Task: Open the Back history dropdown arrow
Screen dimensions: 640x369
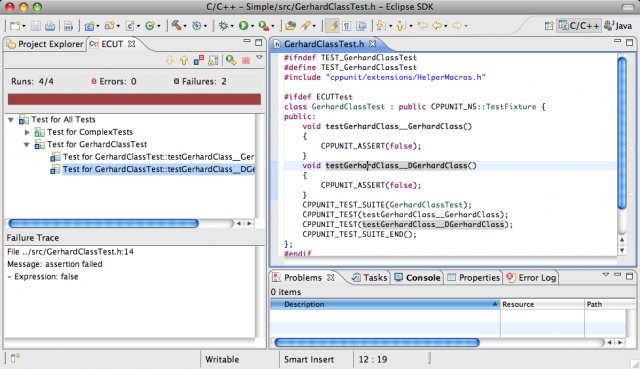Action: click(x=446, y=26)
